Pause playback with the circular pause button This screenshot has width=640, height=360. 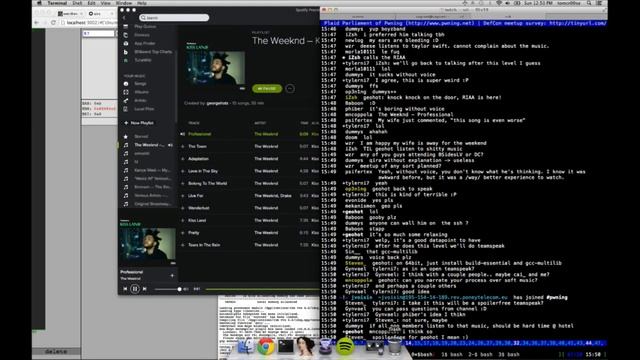pyautogui.click(x=135, y=289)
